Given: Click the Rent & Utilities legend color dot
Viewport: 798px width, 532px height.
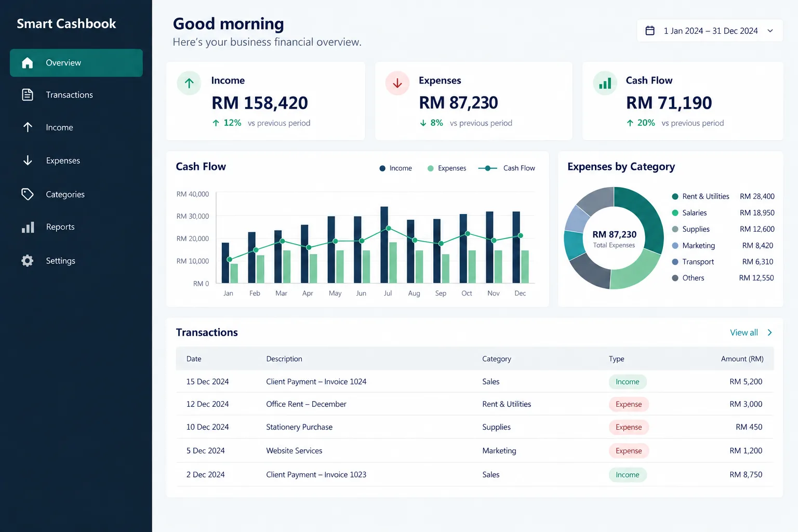Looking at the screenshot, I should [x=675, y=196].
